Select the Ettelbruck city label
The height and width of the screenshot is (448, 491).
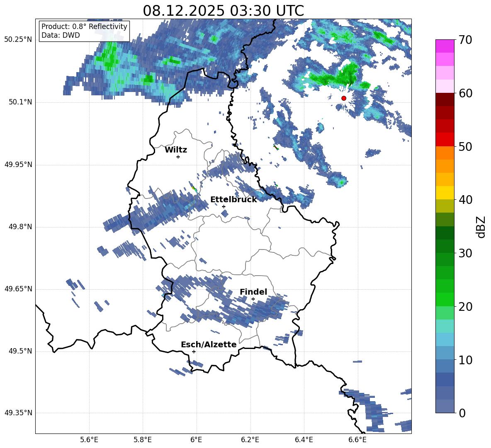[x=233, y=200]
